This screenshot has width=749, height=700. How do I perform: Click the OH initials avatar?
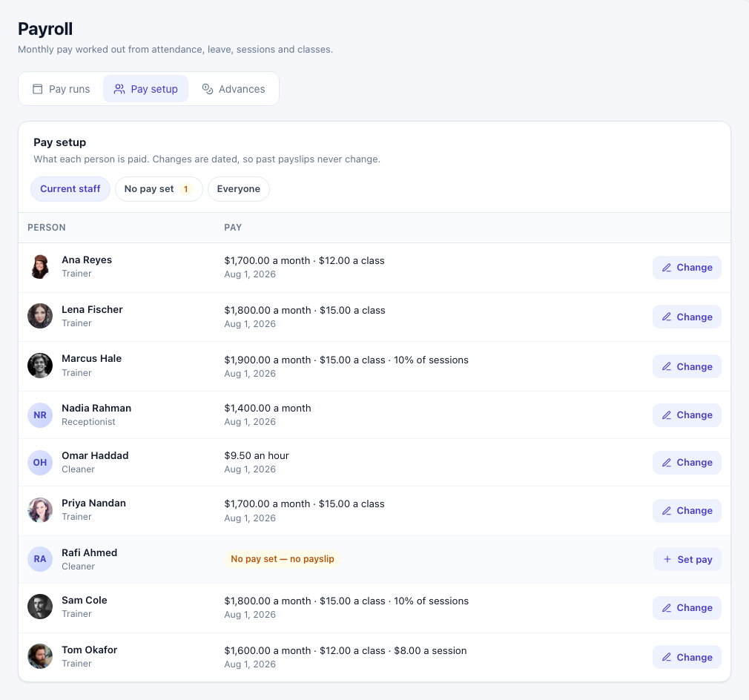(40, 463)
